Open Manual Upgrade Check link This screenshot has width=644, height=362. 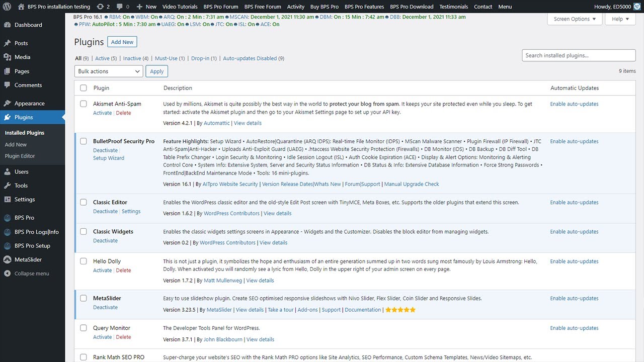pos(412,184)
